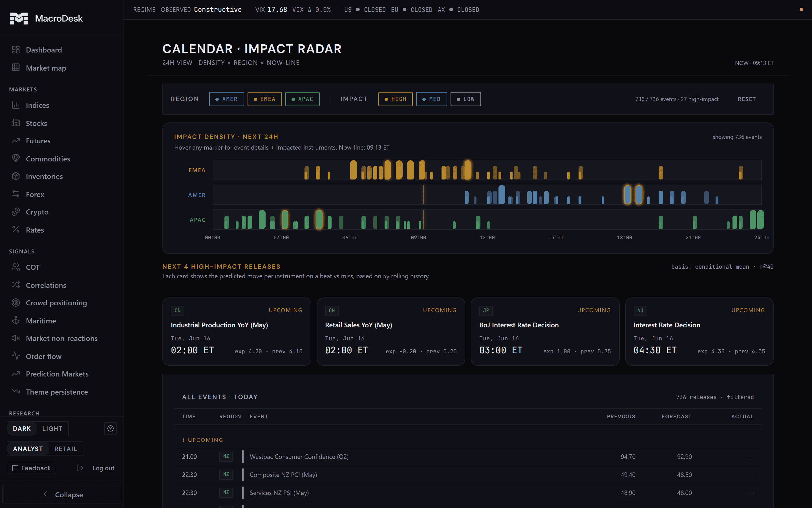Switch to LIGHT theme
The height and width of the screenshot is (508, 812).
click(52, 428)
